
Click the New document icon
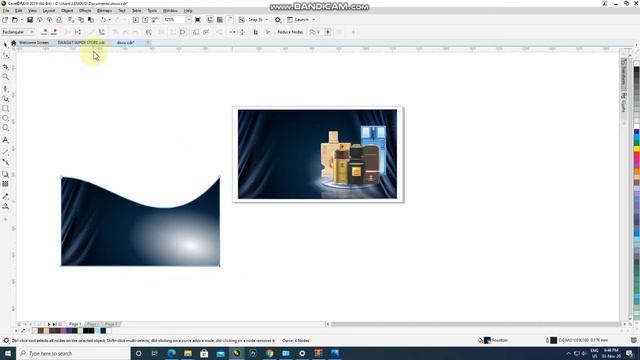tap(5, 20)
